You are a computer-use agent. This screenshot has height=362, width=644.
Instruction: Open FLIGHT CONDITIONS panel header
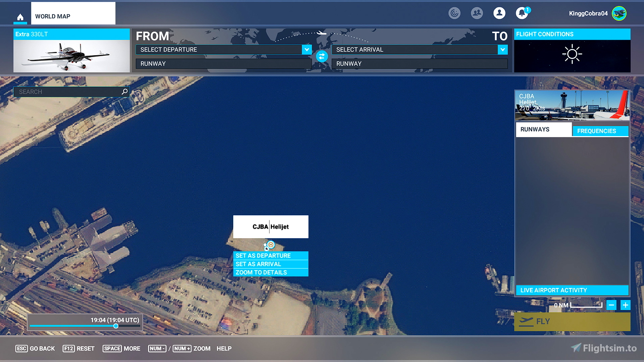click(572, 34)
